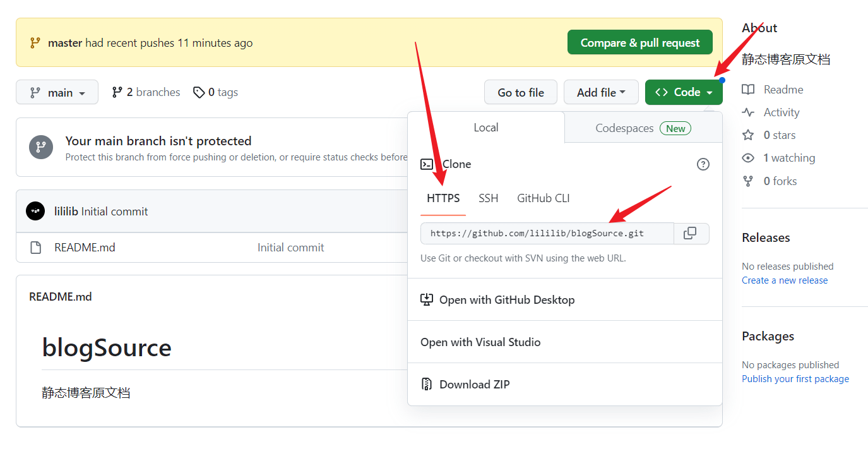Click the branches icon beside 2 branches
This screenshot has width=868, height=456.
point(117,92)
